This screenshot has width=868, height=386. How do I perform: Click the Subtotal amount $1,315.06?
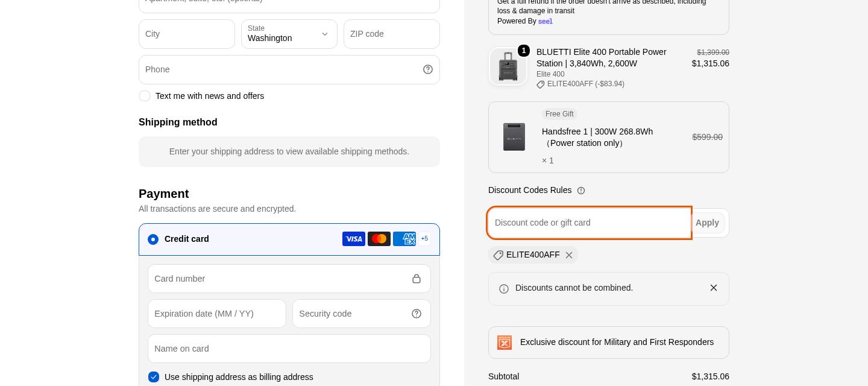coord(711,376)
